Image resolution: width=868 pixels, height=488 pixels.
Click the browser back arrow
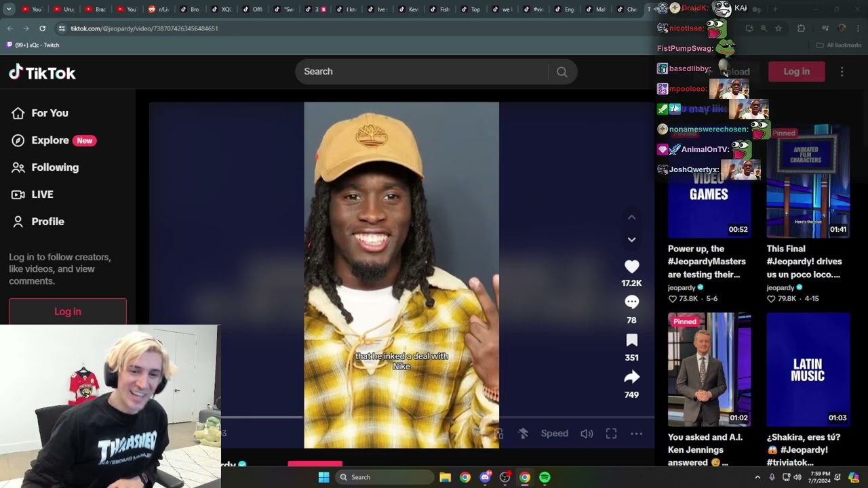click(x=9, y=28)
